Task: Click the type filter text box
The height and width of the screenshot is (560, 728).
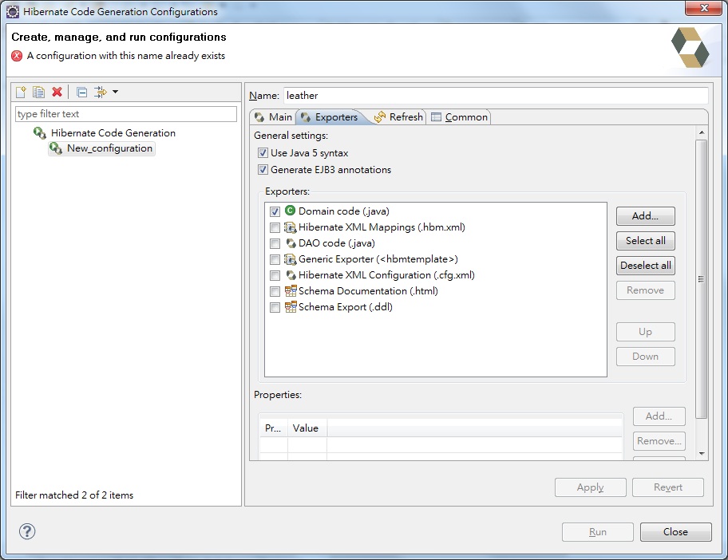Action: 126,114
